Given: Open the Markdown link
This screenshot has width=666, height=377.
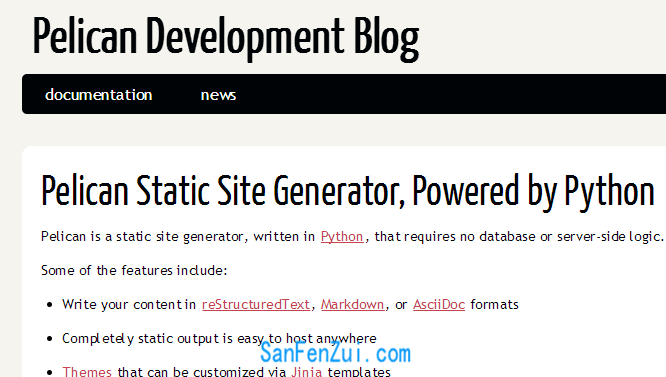Looking at the screenshot, I should click(x=352, y=304).
